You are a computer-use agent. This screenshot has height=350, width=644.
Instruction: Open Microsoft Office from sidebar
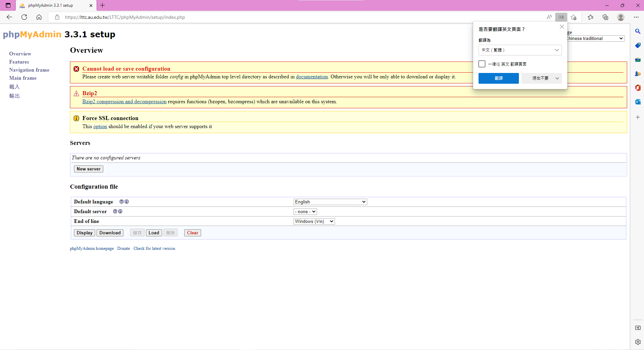pyautogui.click(x=638, y=88)
